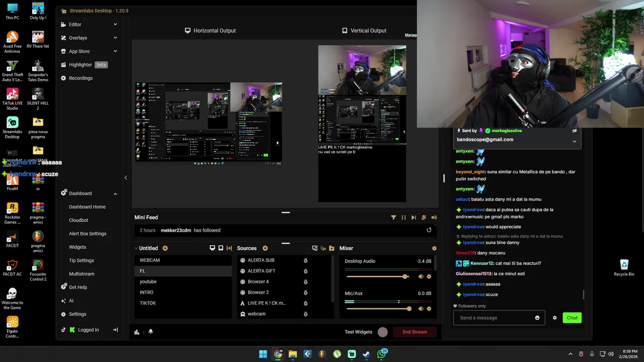
Task: Add a new source with plus icon
Action: [x=265, y=248]
